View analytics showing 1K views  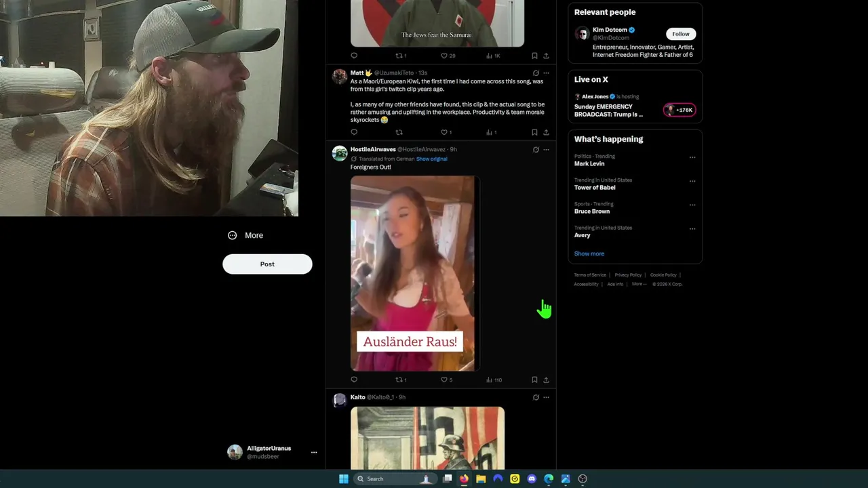[x=493, y=56]
